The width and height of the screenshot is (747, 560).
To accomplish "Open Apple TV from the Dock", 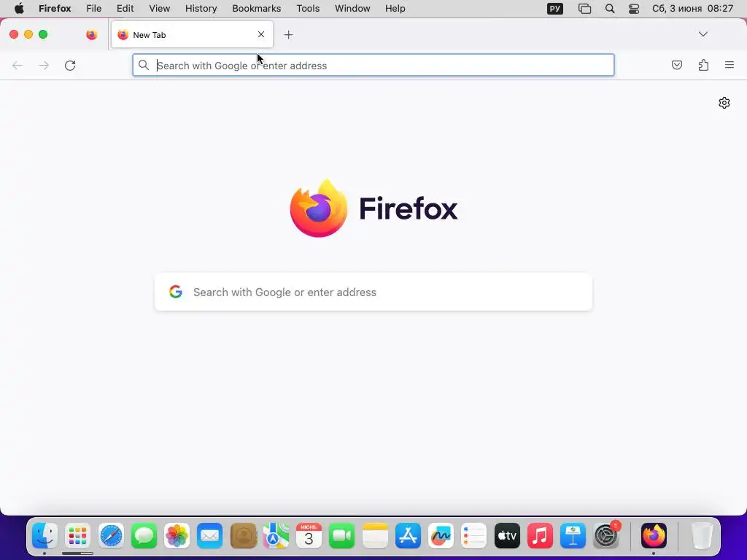I will click(x=507, y=536).
